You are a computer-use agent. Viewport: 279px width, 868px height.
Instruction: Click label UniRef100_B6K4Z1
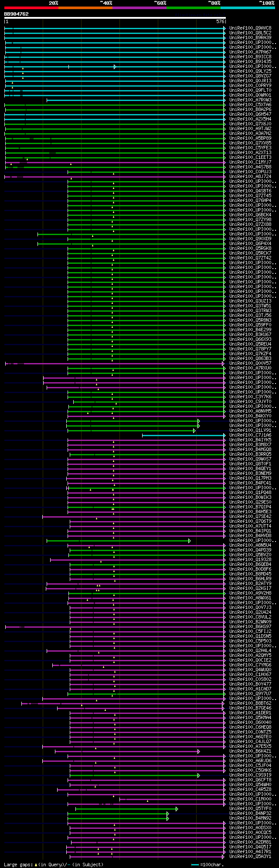(x=250, y=751)
